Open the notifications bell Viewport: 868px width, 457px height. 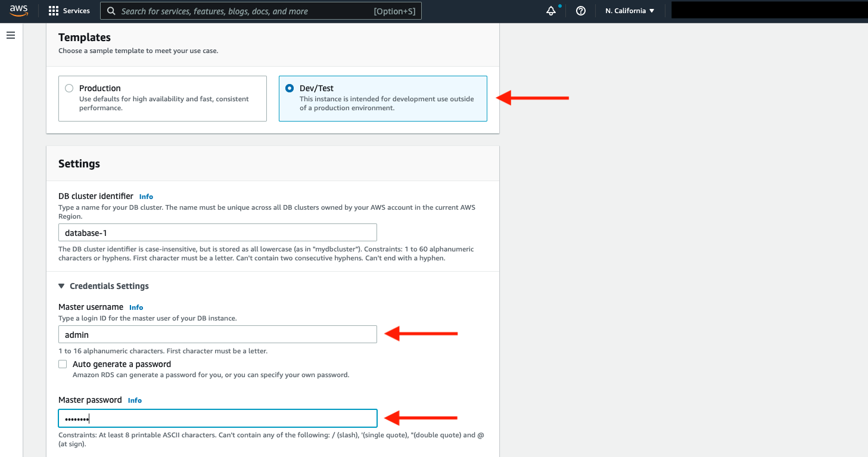[x=551, y=11]
